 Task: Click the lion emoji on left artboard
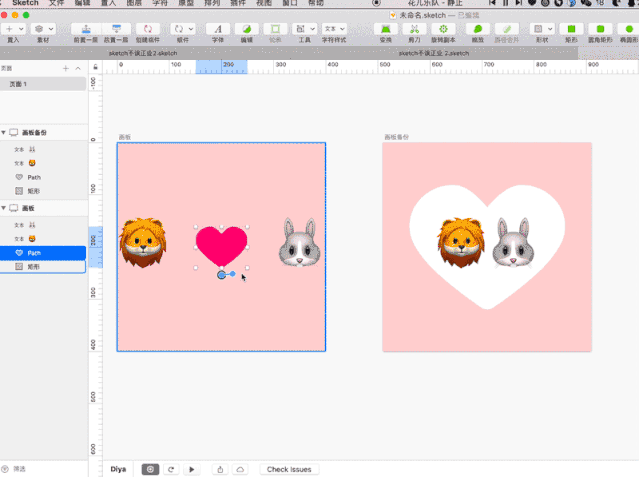click(143, 243)
